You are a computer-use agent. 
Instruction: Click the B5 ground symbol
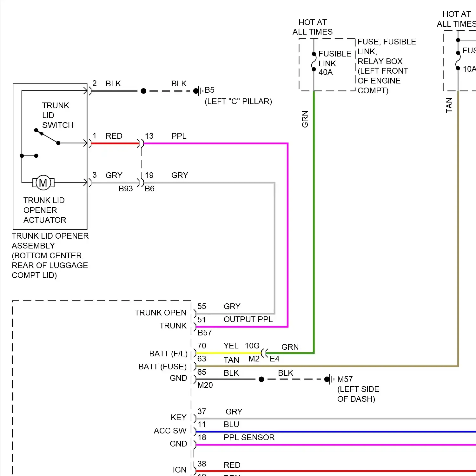click(x=199, y=91)
